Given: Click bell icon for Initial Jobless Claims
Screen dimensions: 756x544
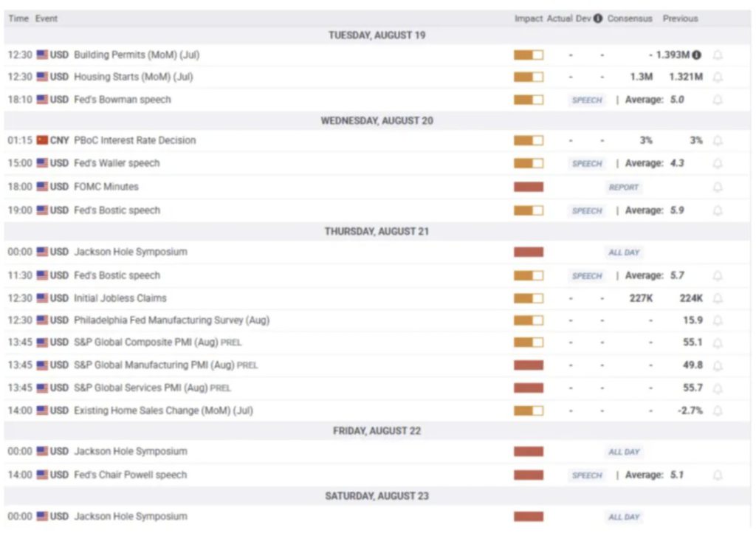Looking at the screenshot, I should coord(717,299).
